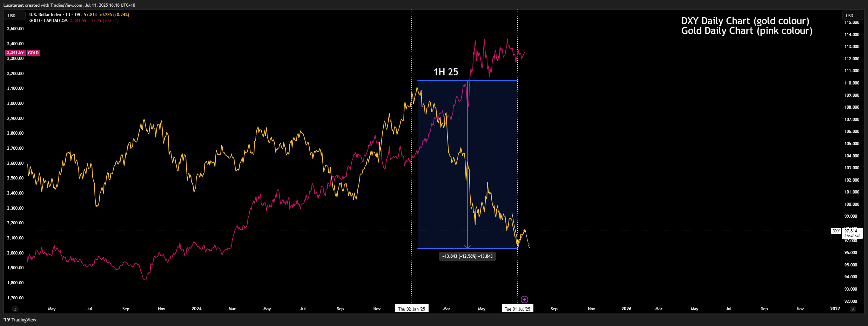Open the right USD currency dropdown
This screenshot has width=868, height=326.
852,15
